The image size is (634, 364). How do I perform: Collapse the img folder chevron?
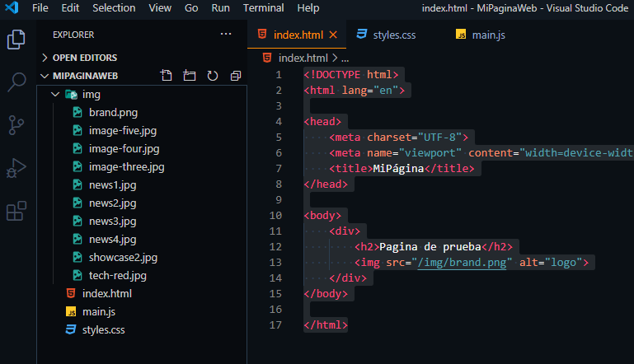tap(55, 94)
